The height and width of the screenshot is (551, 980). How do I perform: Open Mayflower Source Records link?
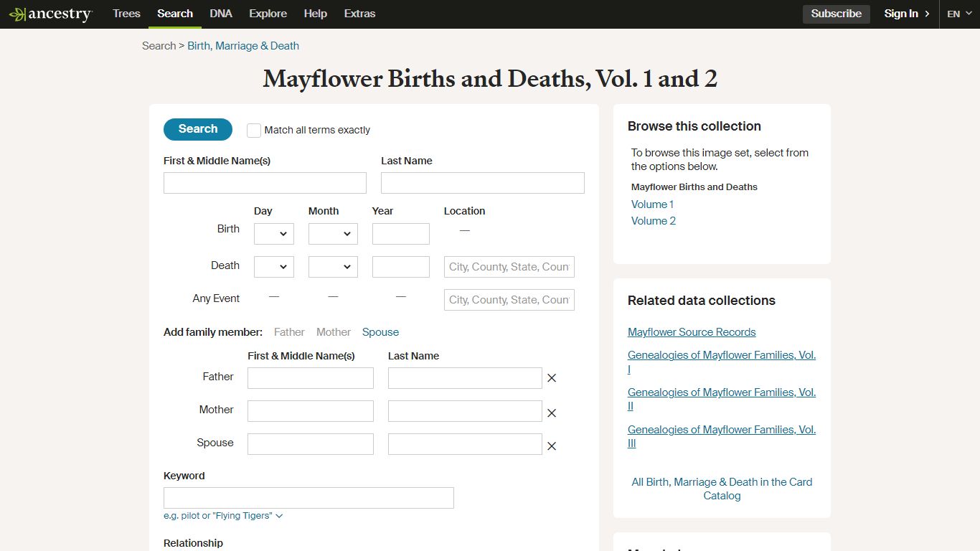pyautogui.click(x=692, y=332)
